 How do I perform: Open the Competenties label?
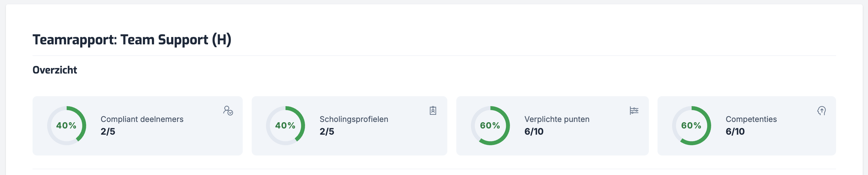click(x=751, y=119)
